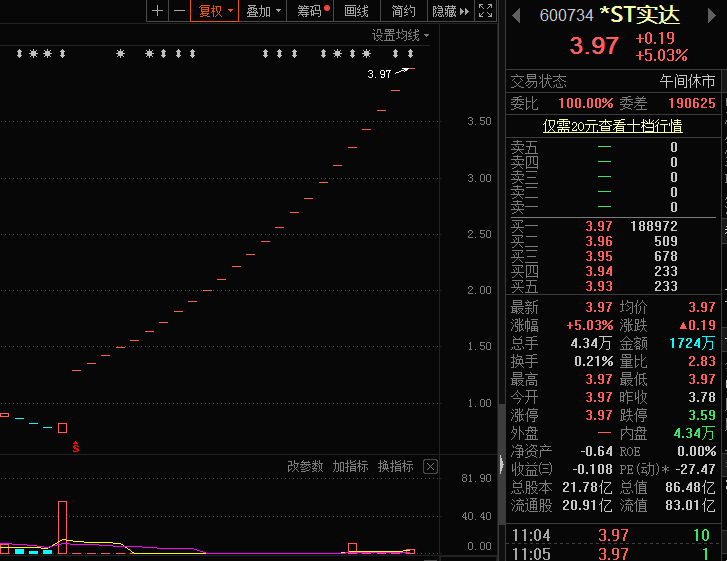Click the 3.97 latest price candle label

tap(379, 74)
